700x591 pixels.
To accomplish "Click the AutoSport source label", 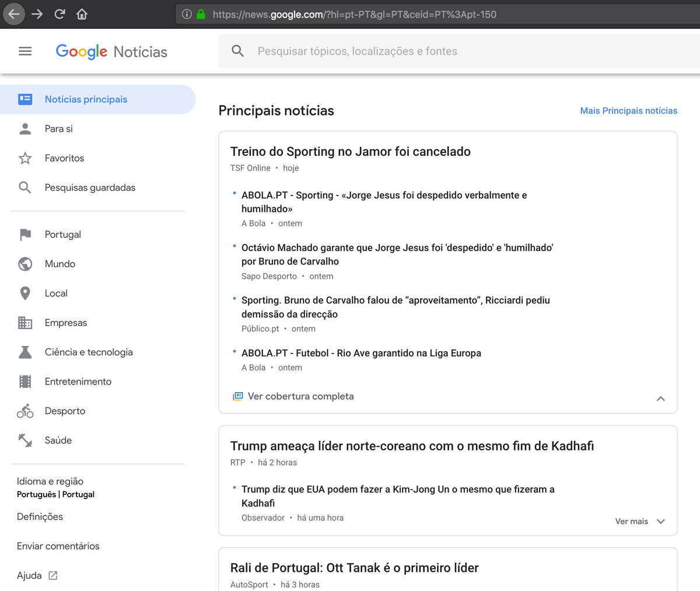I will click(x=249, y=585).
